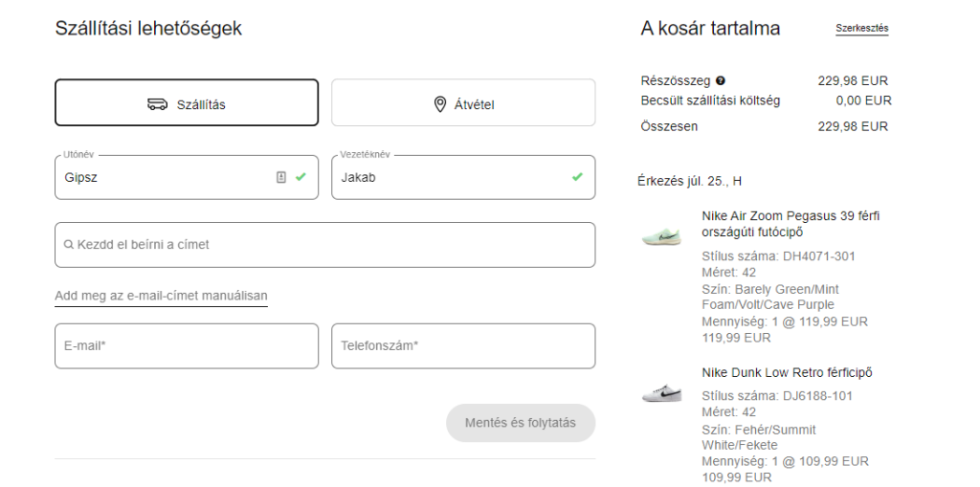Open the Add meg az e-mail-címet manuálisan link
Screen dimensions: 980x487
161,296
